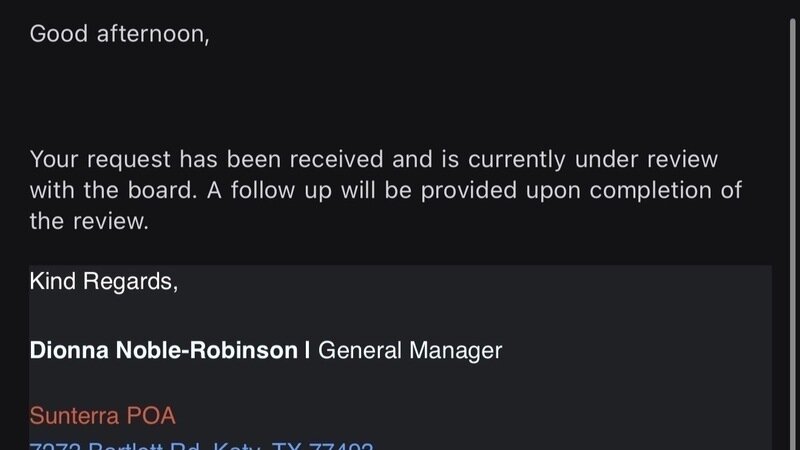Click the Kind Regards sign-off line
Image resolution: width=800 pixels, height=450 pixels.
click(x=104, y=282)
